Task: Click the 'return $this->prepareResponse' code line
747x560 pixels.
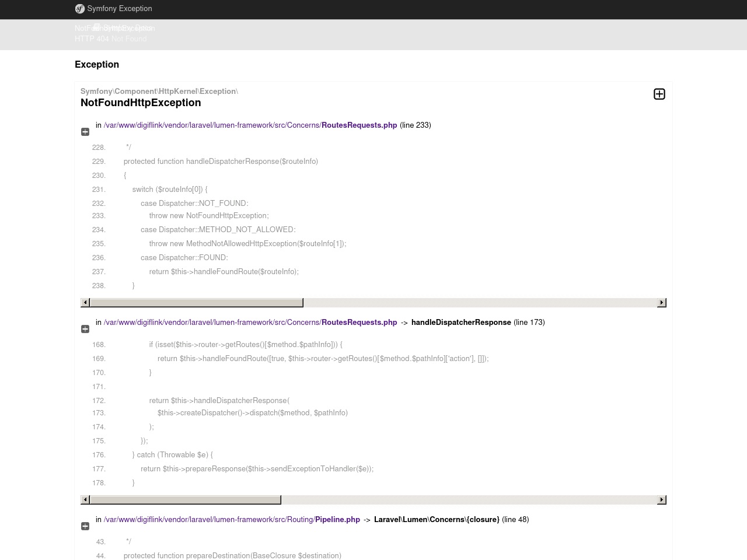Action: pyautogui.click(x=257, y=469)
